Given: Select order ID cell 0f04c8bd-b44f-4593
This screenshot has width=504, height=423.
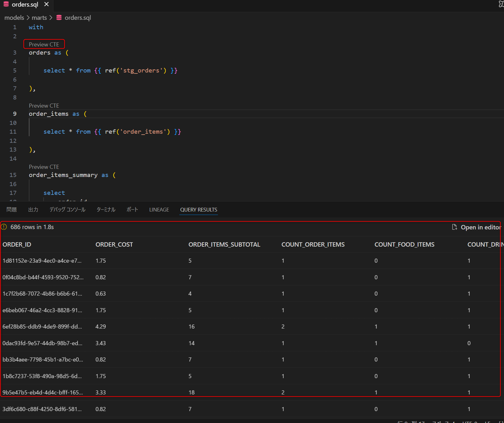Looking at the screenshot, I should pyautogui.click(x=43, y=277).
